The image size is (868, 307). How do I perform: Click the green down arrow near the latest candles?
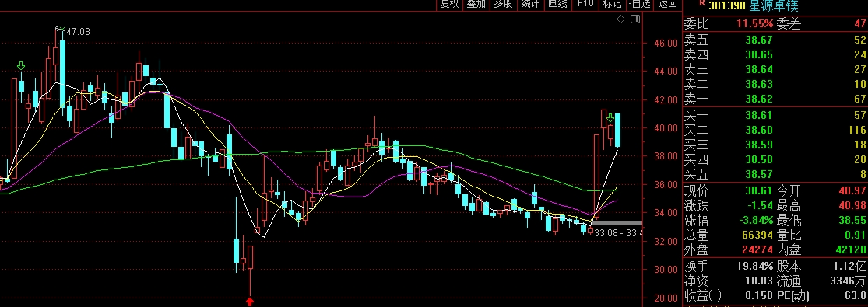(x=610, y=117)
